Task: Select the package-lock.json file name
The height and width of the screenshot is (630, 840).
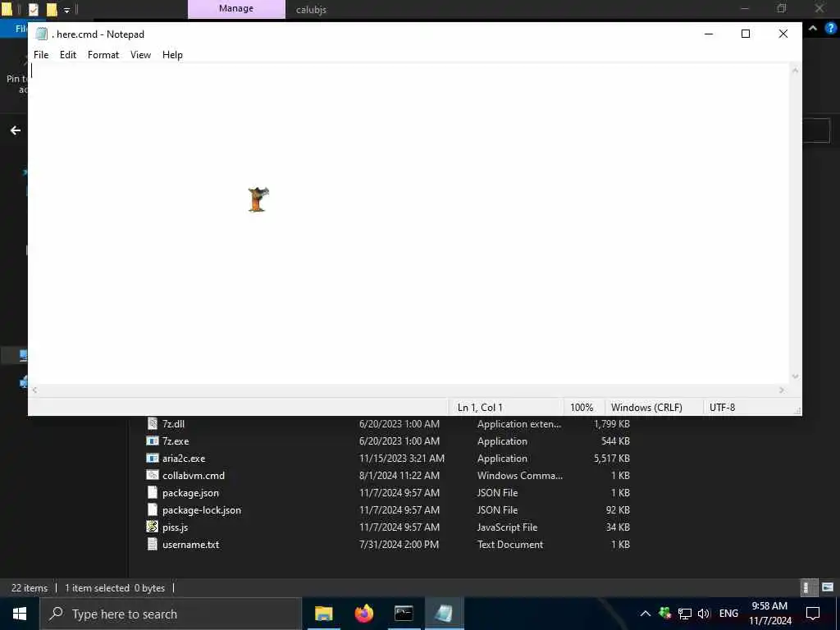Action: [x=202, y=510]
